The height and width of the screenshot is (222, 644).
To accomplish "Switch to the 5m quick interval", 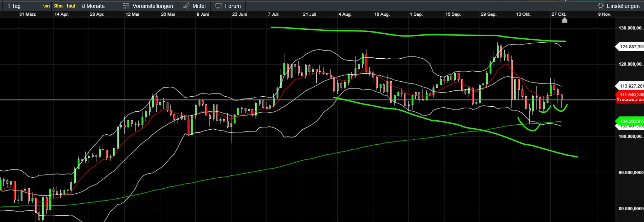I will pyautogui.click(x=46, y=6).
